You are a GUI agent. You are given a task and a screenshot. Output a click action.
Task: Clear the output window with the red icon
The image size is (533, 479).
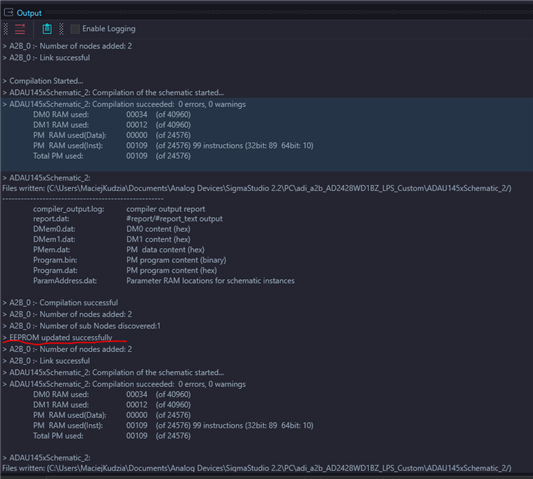pos(20,29)
